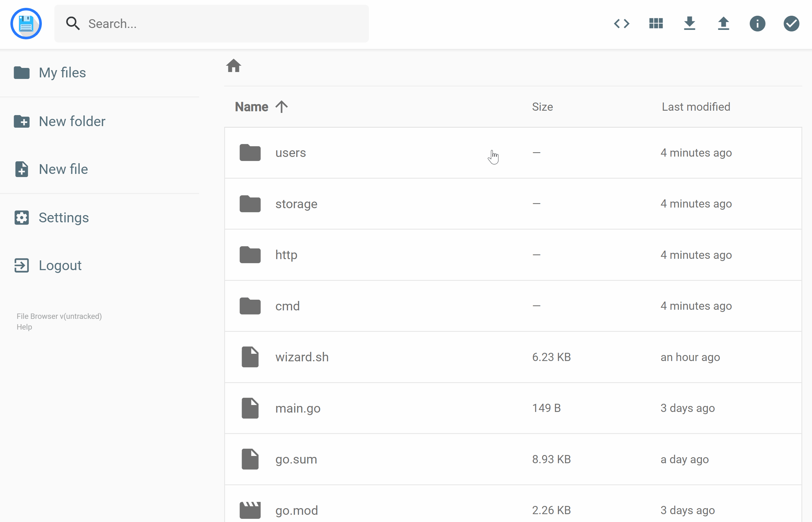The height and width of the screenshot is (522, 812).
Task: Click New folder button
Action: tap(72, 121)
